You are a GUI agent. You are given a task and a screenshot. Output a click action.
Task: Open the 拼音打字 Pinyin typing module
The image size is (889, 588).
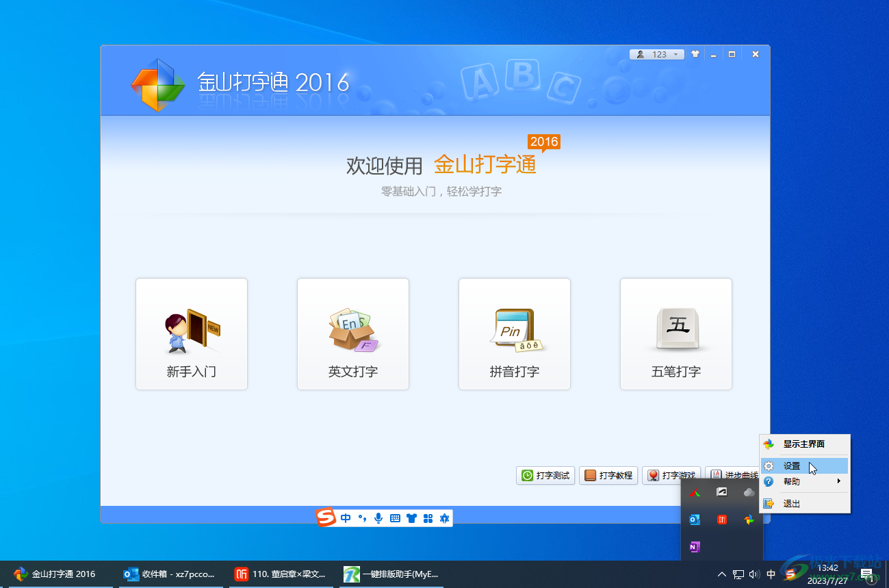click(x=515, y=334)
